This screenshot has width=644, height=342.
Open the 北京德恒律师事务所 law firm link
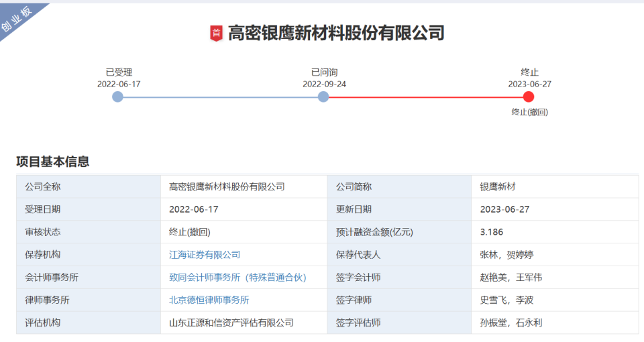point(209,300)
